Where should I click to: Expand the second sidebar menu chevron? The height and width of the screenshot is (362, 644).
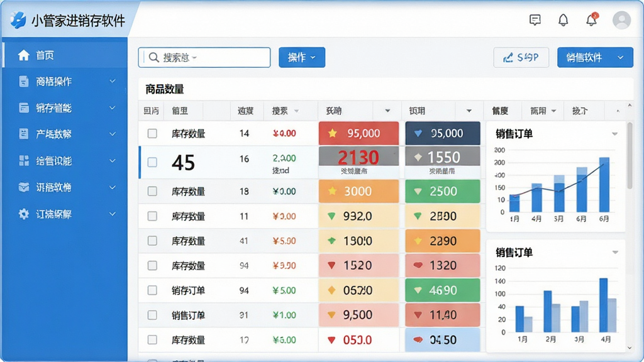coord(112,81)
